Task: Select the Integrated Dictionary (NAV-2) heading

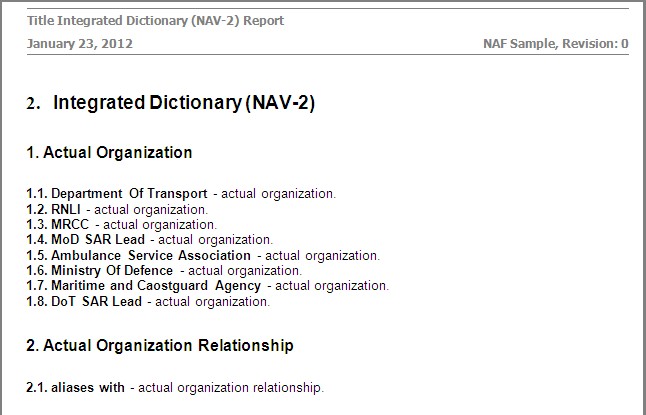Action: 183,102
